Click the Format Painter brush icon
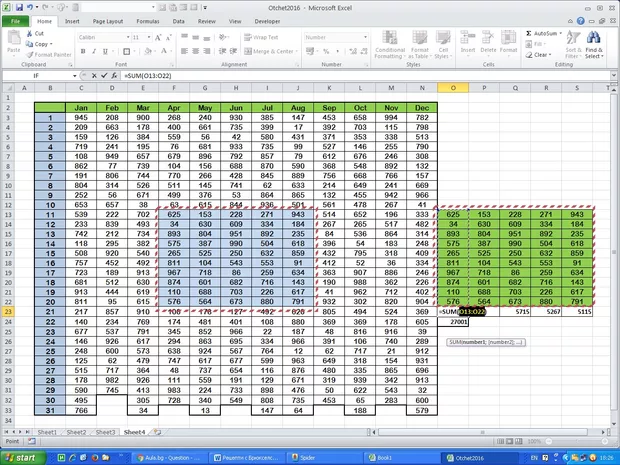The width and height of the screenshot is (620, 465). (30, 55)
